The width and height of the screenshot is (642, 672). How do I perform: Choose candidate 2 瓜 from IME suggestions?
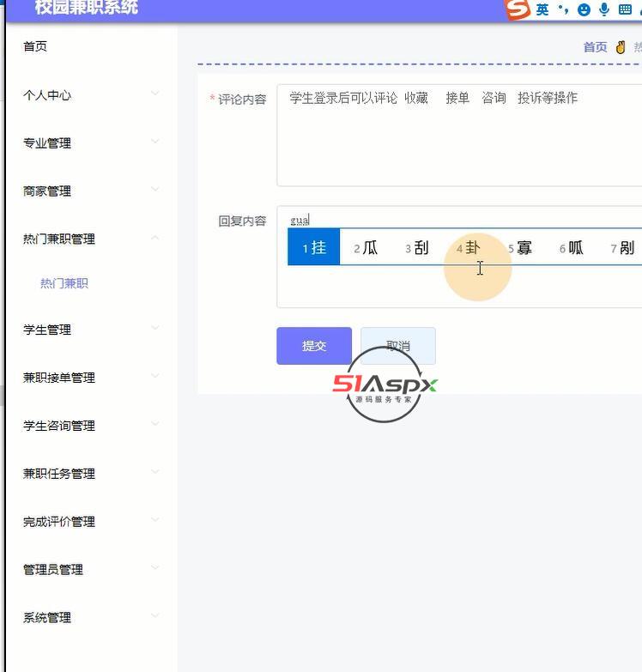366,248
